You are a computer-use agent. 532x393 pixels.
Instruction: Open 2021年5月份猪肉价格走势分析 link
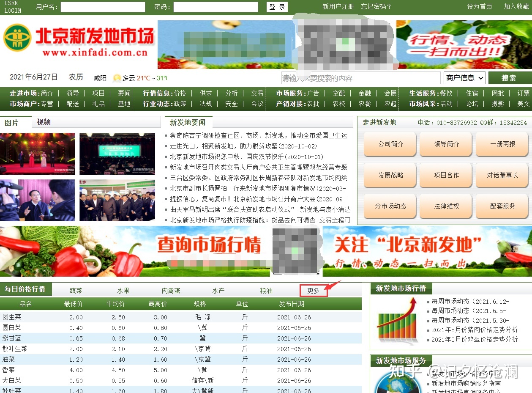tap(475, 330)
